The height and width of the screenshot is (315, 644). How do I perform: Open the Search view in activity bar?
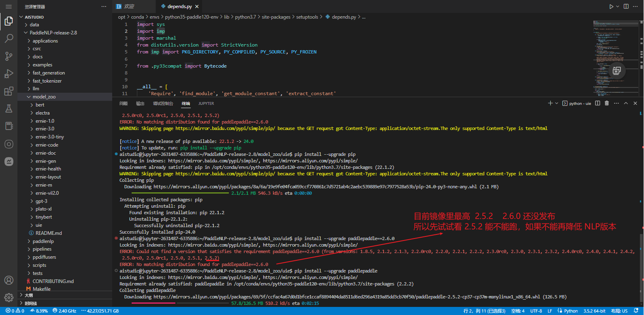(9, 38)
